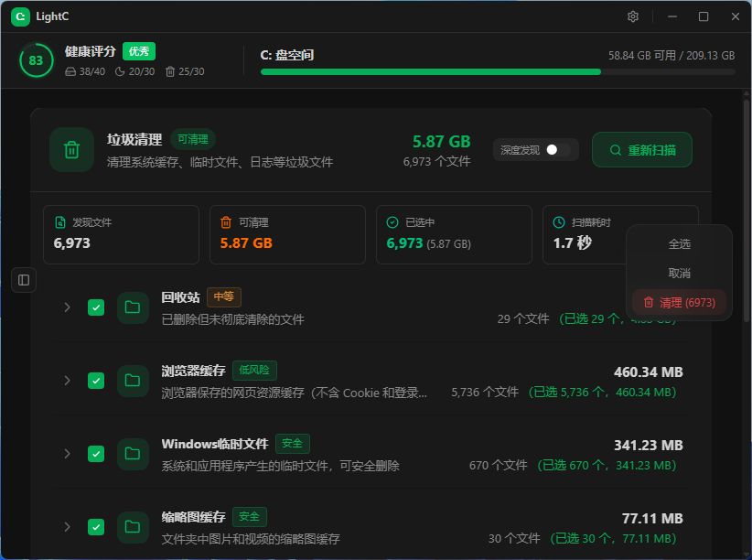Toggle the 深度发现 switch
The width and height of the screenshot is (752, 560).
558,150
